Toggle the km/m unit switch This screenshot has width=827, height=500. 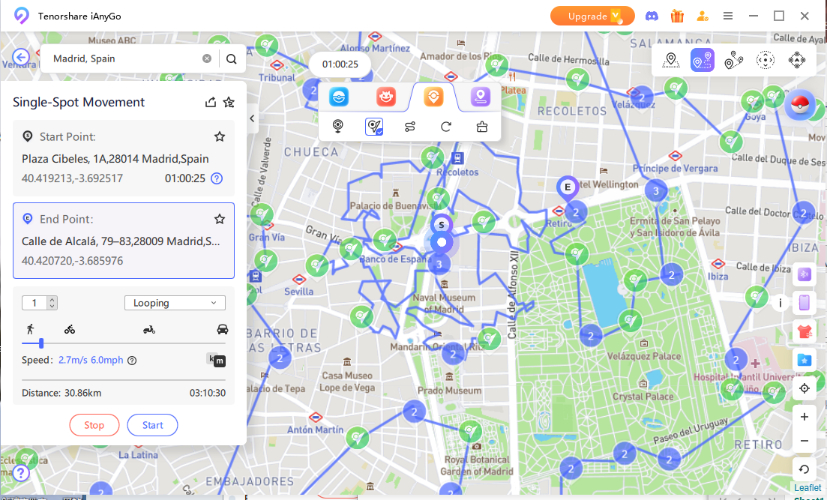(216, 360)
